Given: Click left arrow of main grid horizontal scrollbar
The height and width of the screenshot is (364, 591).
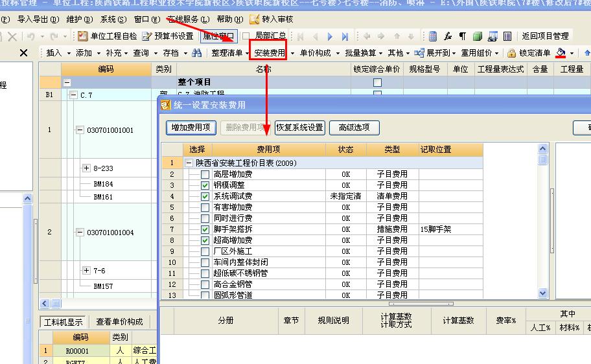Looking at the screenshot, I should [45, 303].
